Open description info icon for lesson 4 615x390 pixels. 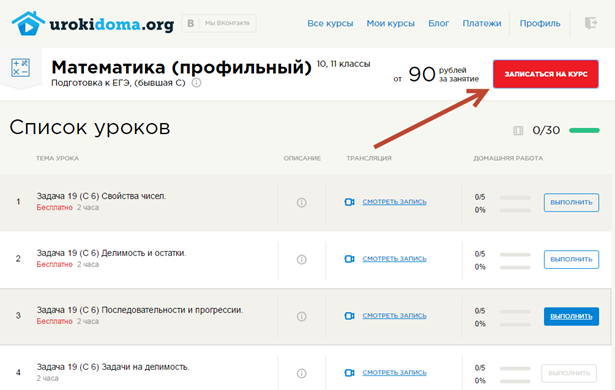tap(301, 373)
